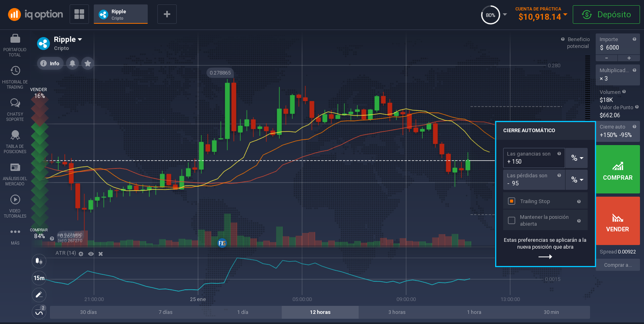
Task: Edit Las pérdidas son value
Action: (x=534, y=180)
